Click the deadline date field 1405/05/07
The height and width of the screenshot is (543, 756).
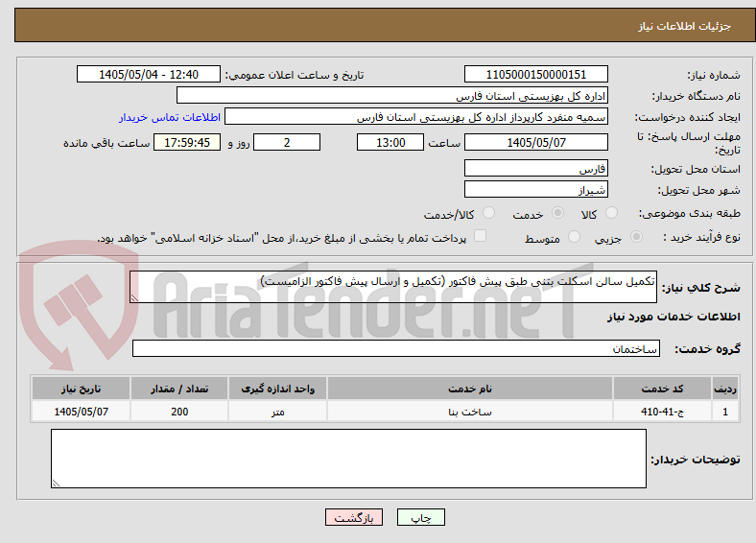coord(535,142)
